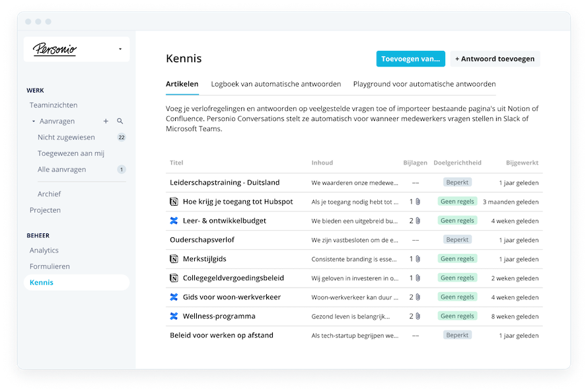Click Notion icon for Hoe krijg je toegang tot Hubspot

pyautogui.click(x=174, y=202)
